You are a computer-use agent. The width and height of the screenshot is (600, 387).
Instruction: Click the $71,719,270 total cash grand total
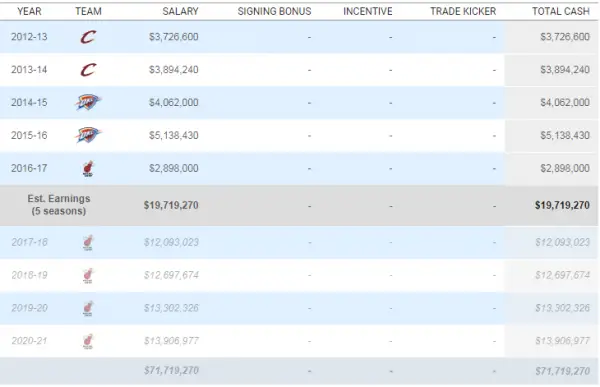point(562,371)
